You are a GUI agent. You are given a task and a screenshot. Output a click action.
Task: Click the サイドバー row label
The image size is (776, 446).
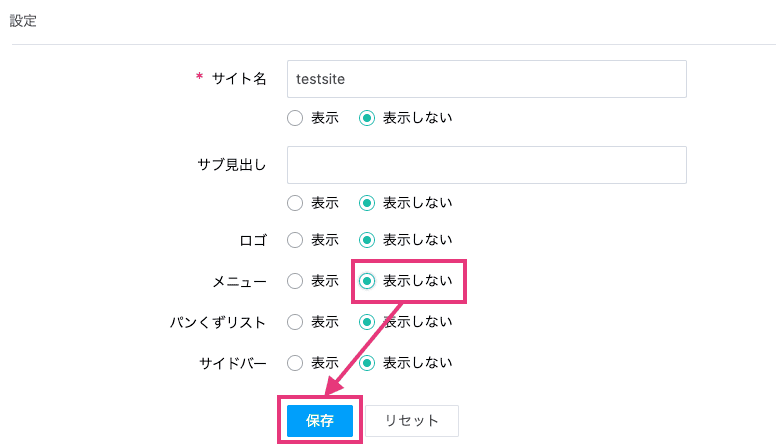[233, 364]
